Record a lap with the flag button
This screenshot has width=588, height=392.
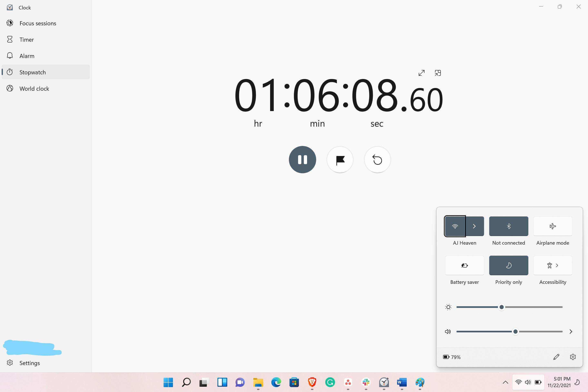click(340, 159)
